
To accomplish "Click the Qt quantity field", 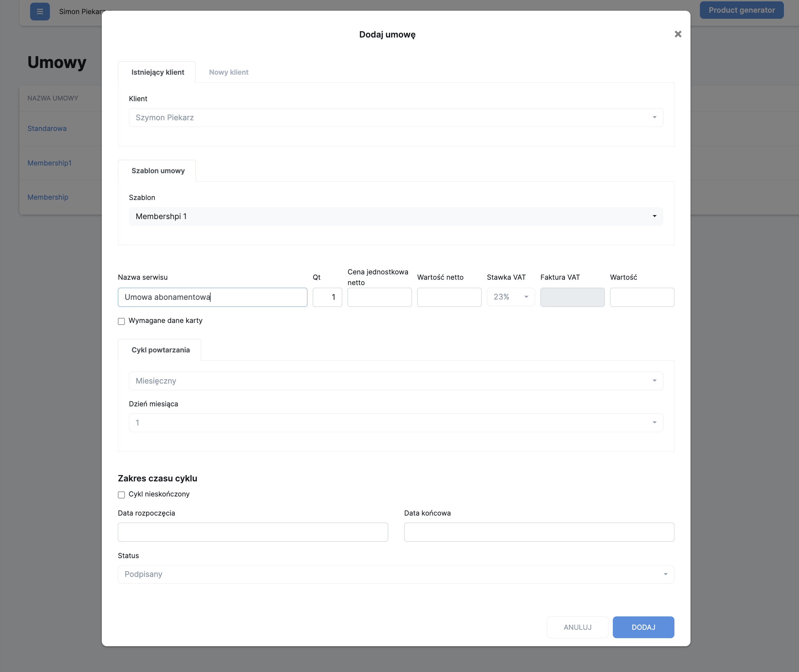I will click(x=327, y=297).
